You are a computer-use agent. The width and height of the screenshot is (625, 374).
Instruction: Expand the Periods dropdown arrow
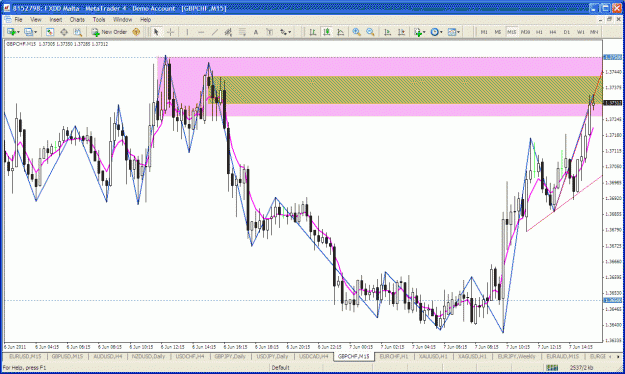[x=441, y=32]
